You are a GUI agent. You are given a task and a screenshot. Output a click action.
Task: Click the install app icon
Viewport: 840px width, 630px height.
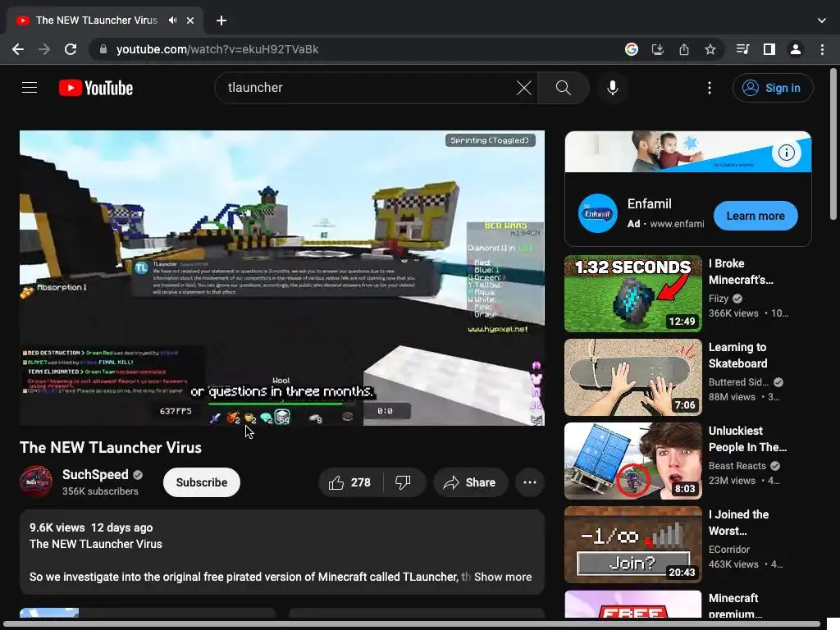coord(658,49)
